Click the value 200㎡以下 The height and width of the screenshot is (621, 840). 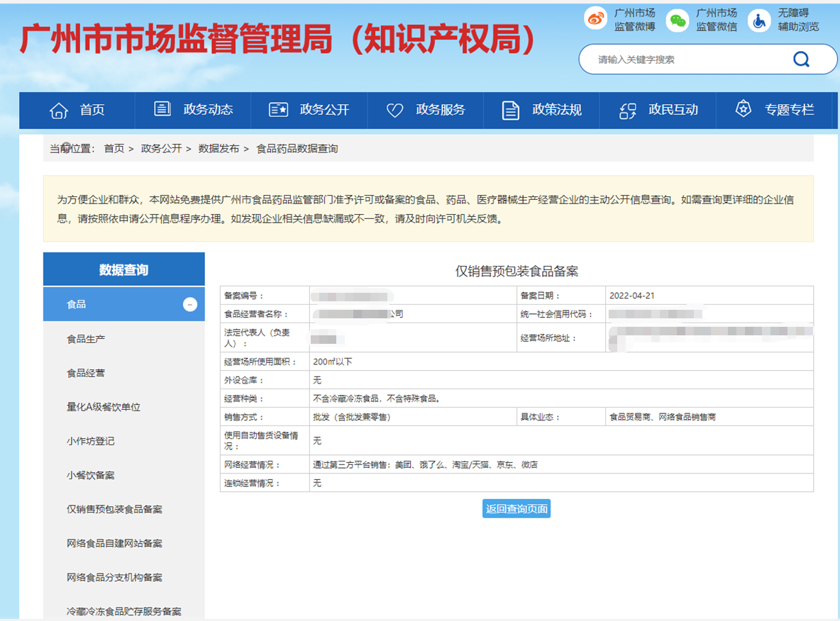tap(333, 362)
